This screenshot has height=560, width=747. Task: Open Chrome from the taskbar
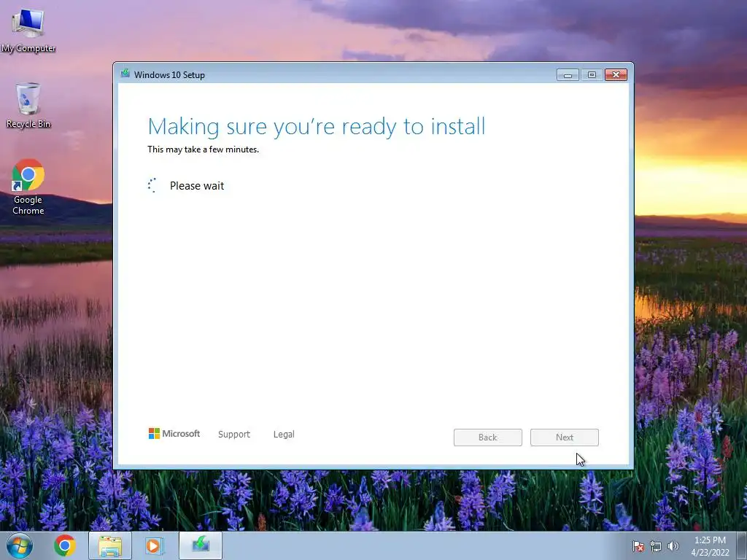(65, 545)
